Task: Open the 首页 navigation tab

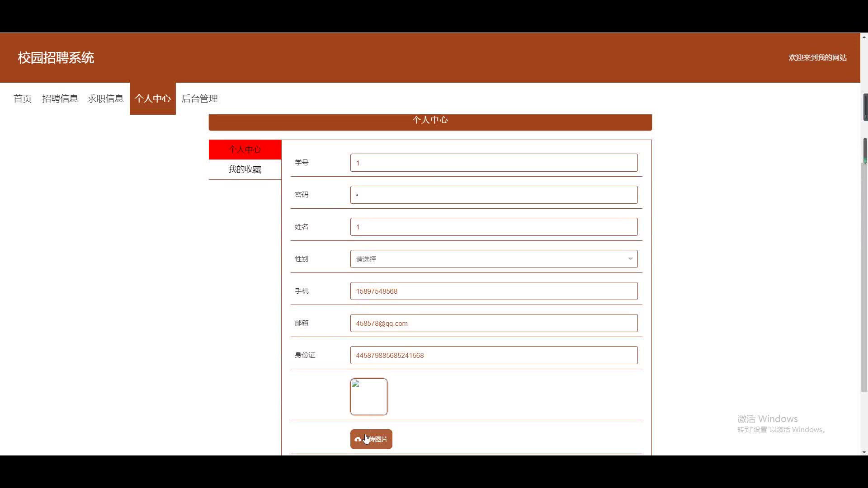Action: (x=23, y=99)
